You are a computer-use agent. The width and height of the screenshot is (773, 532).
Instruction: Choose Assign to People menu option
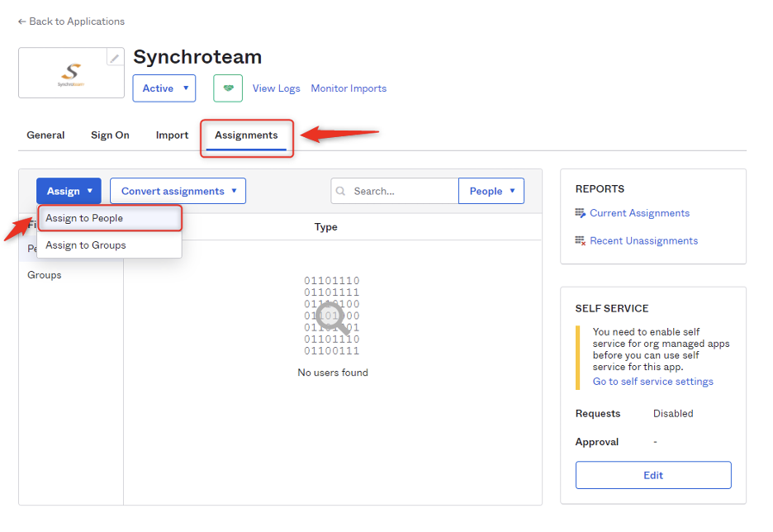(x=110, y=218)
